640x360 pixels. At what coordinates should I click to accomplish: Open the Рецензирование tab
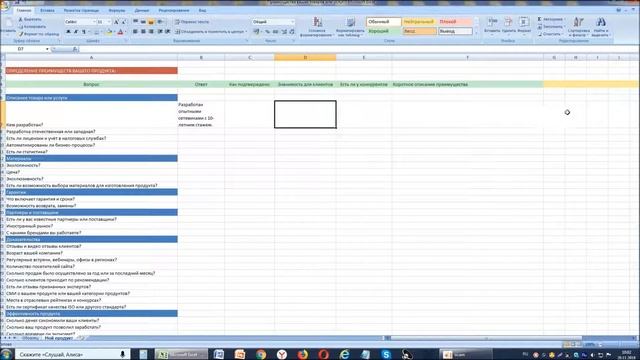pyautogui.click(x=173, y=10)
